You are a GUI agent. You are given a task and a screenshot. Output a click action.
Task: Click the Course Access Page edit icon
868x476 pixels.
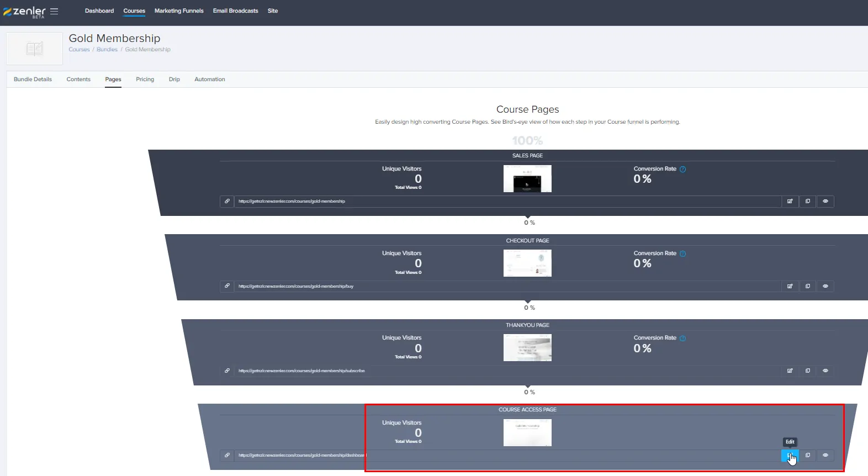(790, 456)
